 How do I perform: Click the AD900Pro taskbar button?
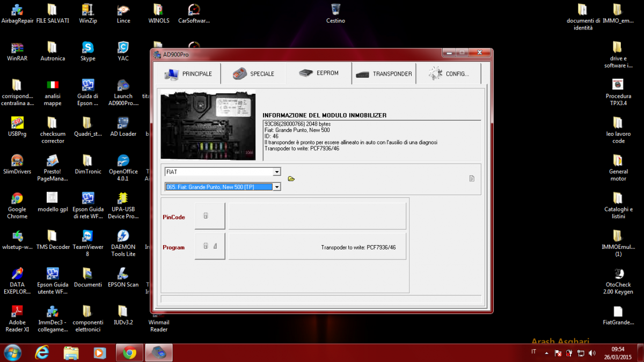158,353
